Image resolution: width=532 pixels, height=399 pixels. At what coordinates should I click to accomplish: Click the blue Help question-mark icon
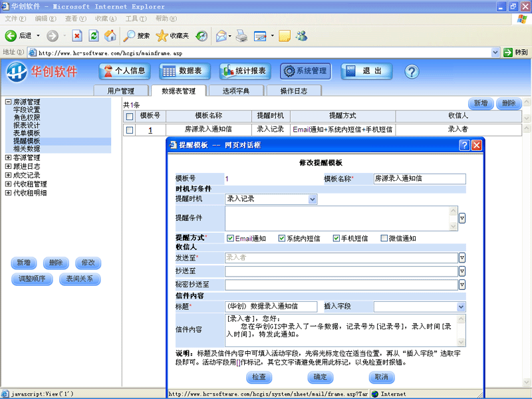(x=412, y=72)
